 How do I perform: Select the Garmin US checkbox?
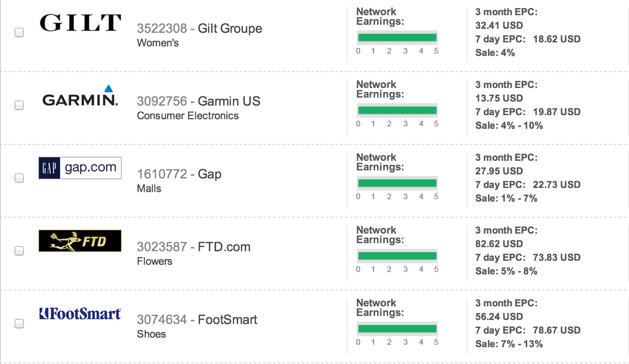point(19,105)
